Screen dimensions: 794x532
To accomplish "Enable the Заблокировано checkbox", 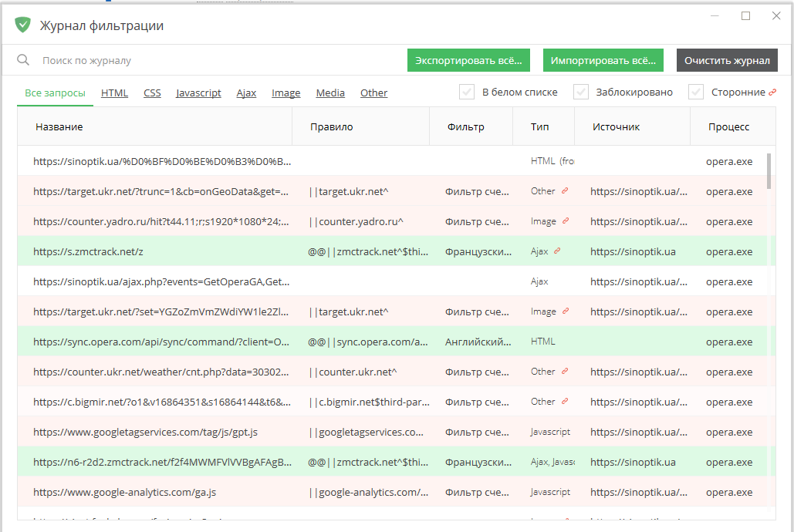I will tap(580, 93).
